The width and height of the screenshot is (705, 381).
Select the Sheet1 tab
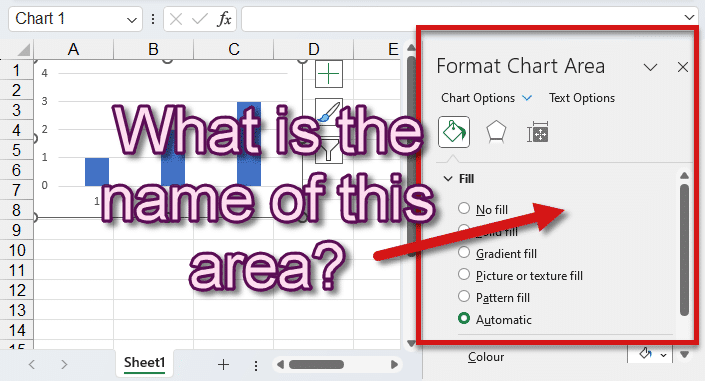pos(144,363)
